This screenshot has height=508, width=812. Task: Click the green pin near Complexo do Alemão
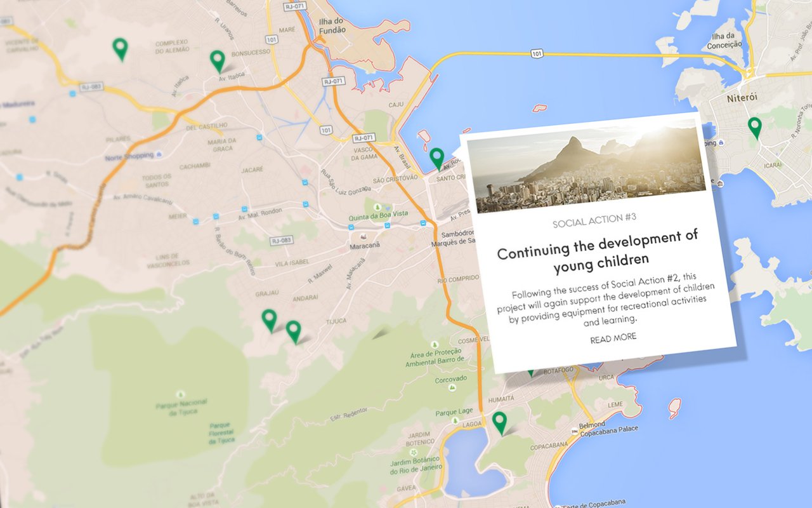click(120, 49)
